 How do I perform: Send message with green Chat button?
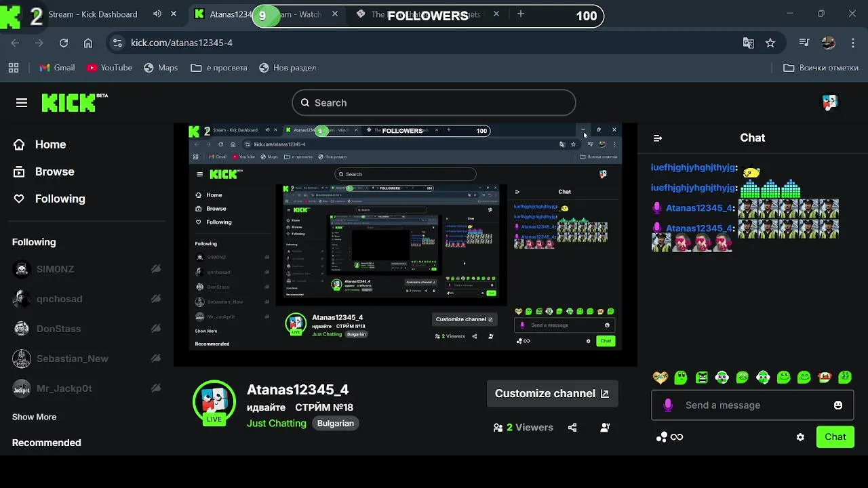point(835,437)
